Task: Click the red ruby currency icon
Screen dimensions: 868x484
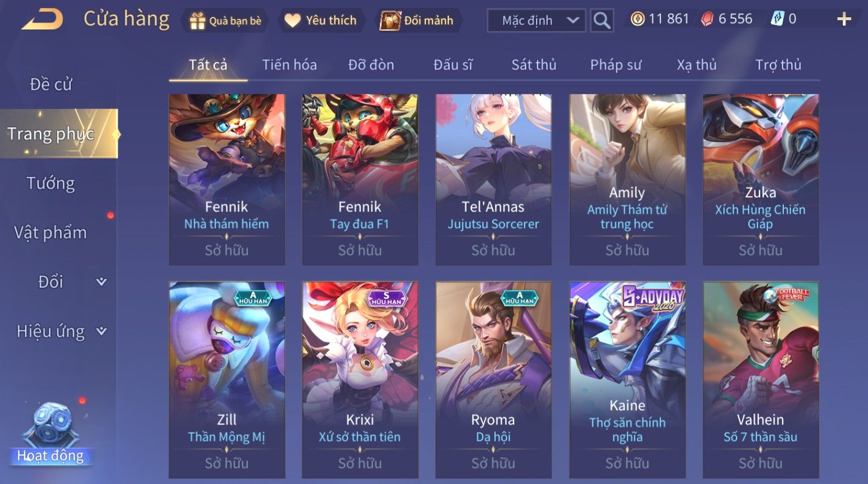Action: (707, 19)
